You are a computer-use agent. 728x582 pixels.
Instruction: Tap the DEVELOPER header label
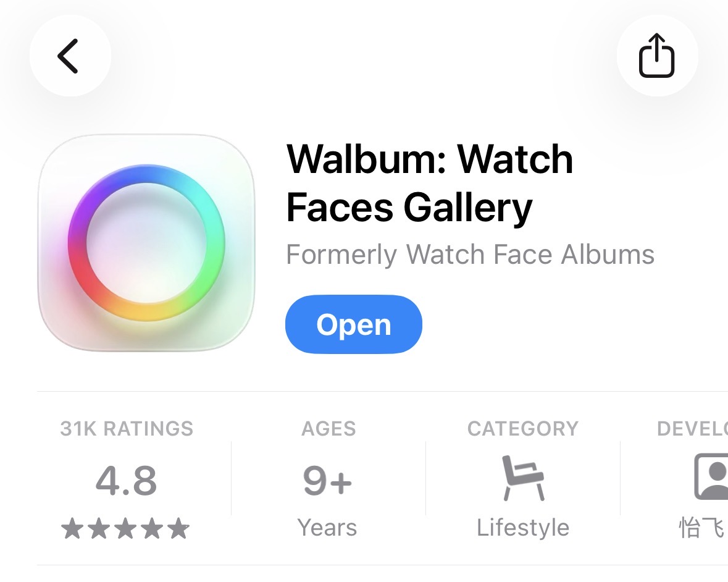coord(692,428)
